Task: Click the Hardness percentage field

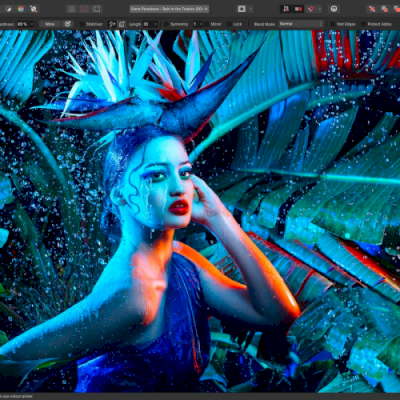Action: pyautogui.click(x=22, y=24)
